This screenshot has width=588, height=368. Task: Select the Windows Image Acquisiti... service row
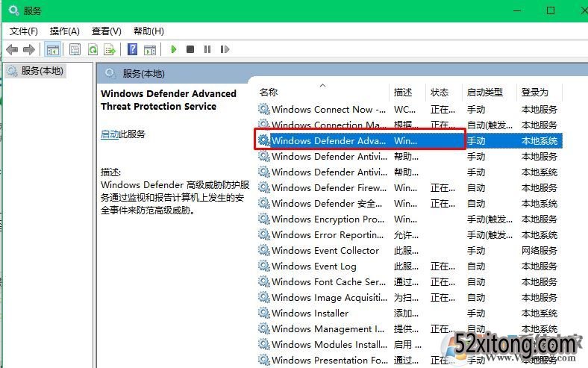(x=410, y=298)
